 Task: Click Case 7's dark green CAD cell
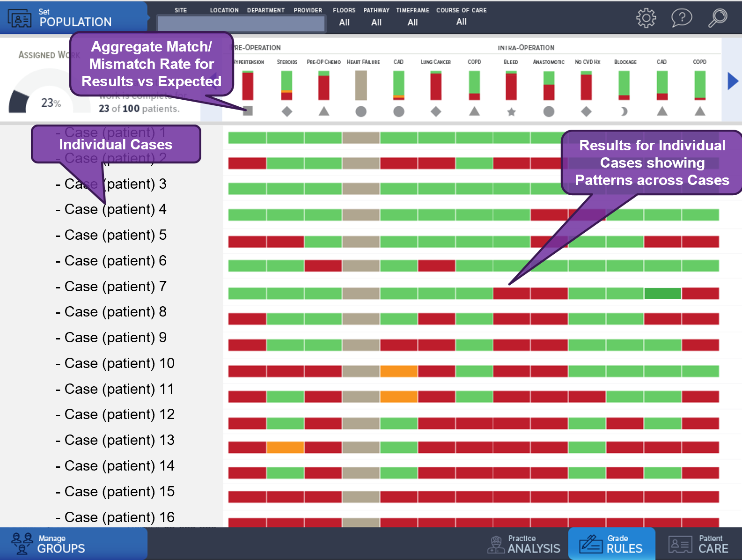click(662, 294)
